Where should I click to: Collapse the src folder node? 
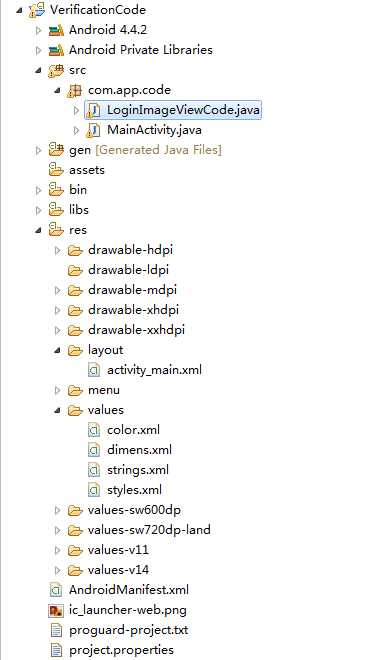point(39,70)
